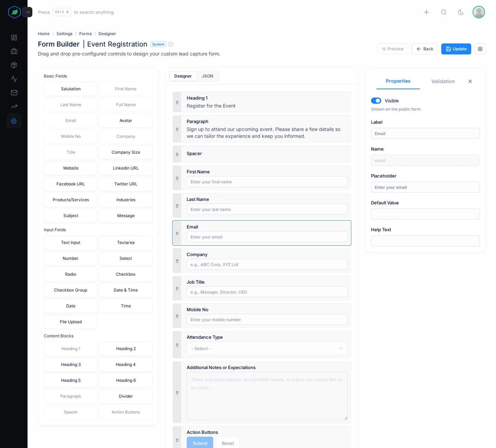Click the Reset action button
This screenshot has width=496, height=448.
click(228, 443)
